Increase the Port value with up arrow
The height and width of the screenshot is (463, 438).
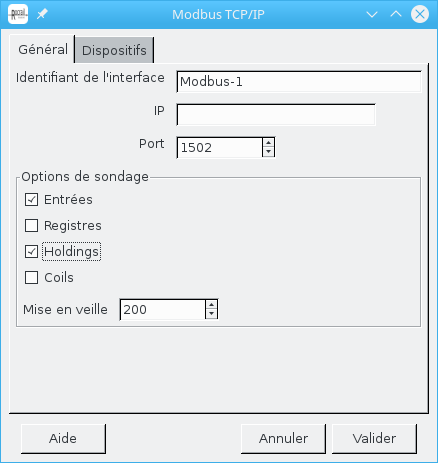[268, 143]
